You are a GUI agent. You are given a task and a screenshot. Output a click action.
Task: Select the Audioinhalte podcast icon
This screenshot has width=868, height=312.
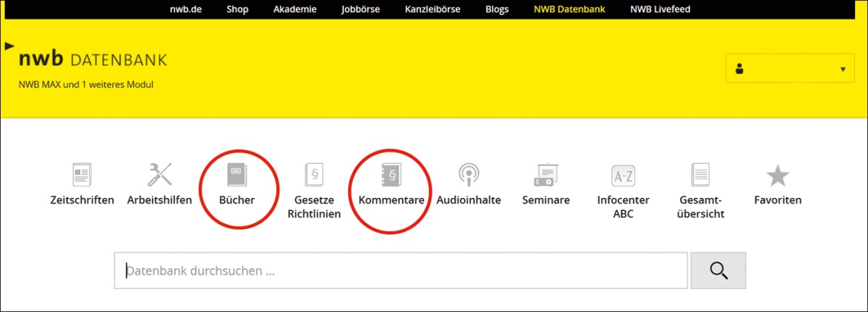pos(469,175)
